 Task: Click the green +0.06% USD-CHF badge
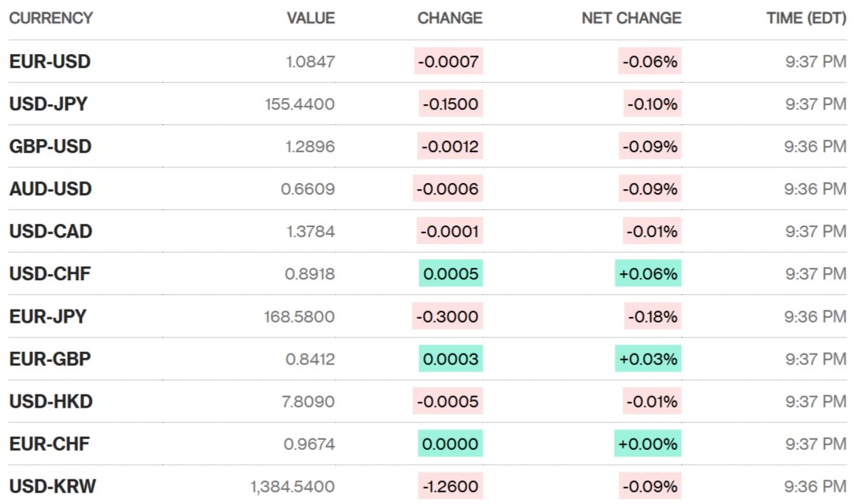point(648,274)
